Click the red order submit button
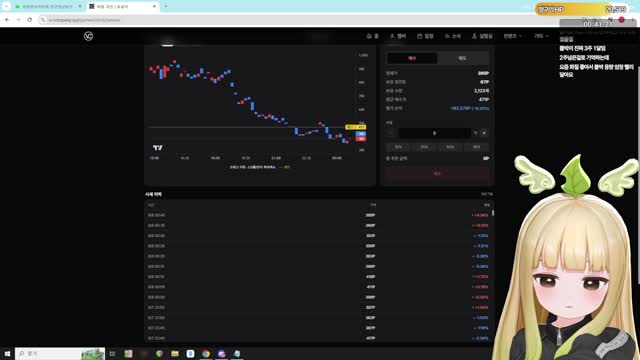 (x=437, y=173)
